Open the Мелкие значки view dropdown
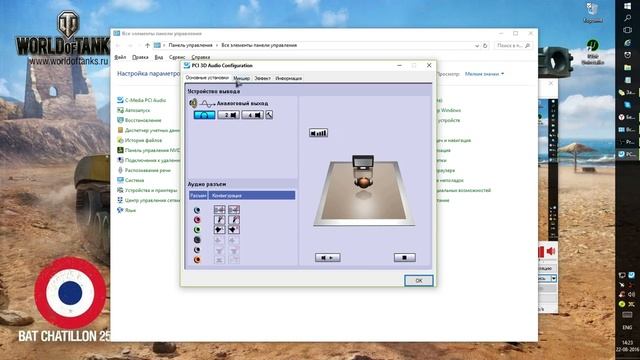Image resolution: width=640 pixels, height=360 pixels. pyautogui.click(x=484, y=74)
